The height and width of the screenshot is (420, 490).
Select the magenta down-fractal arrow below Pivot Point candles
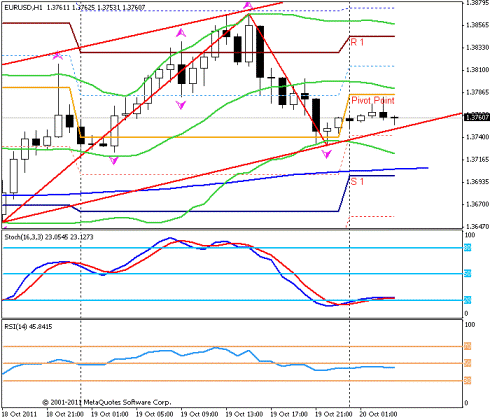coord(327,154)
